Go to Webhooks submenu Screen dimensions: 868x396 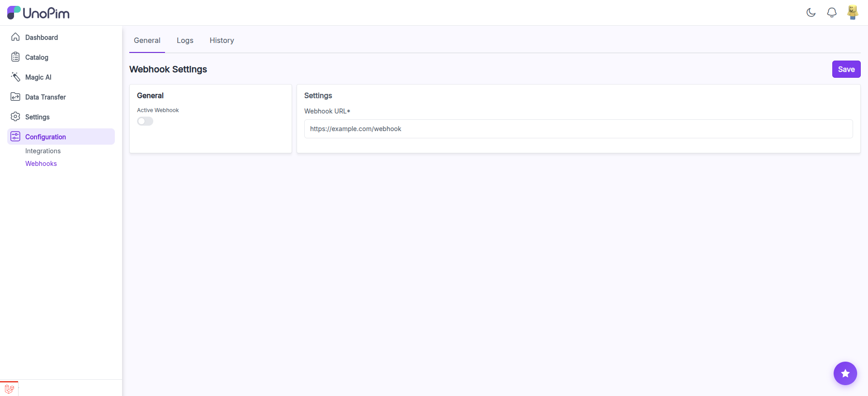[x=41, y=164]
